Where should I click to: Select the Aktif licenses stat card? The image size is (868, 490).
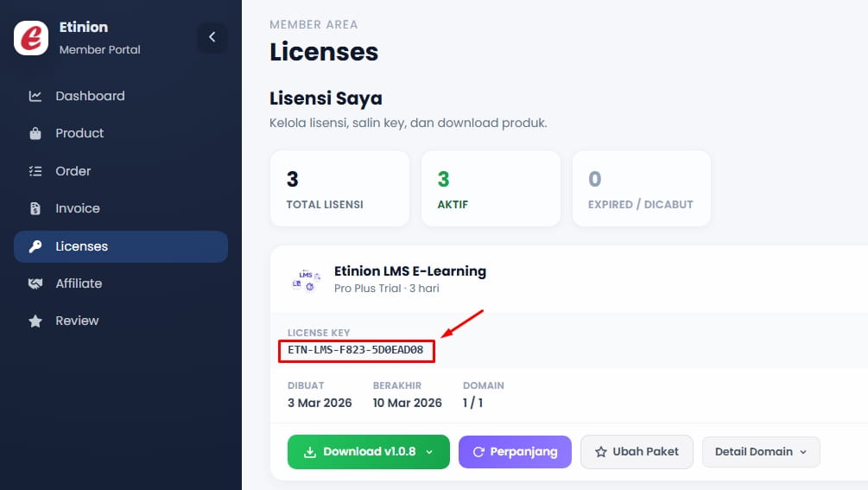pos(491,189)
